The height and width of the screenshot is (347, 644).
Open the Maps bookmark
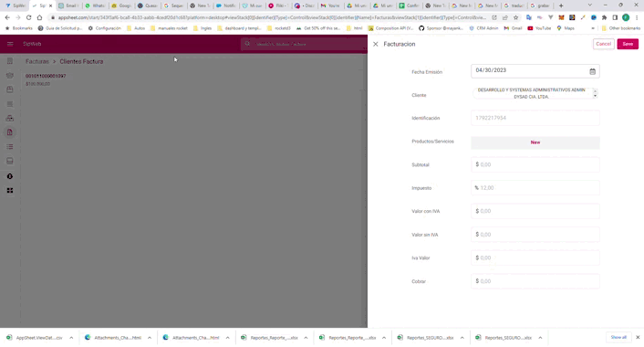click(566, 28)
